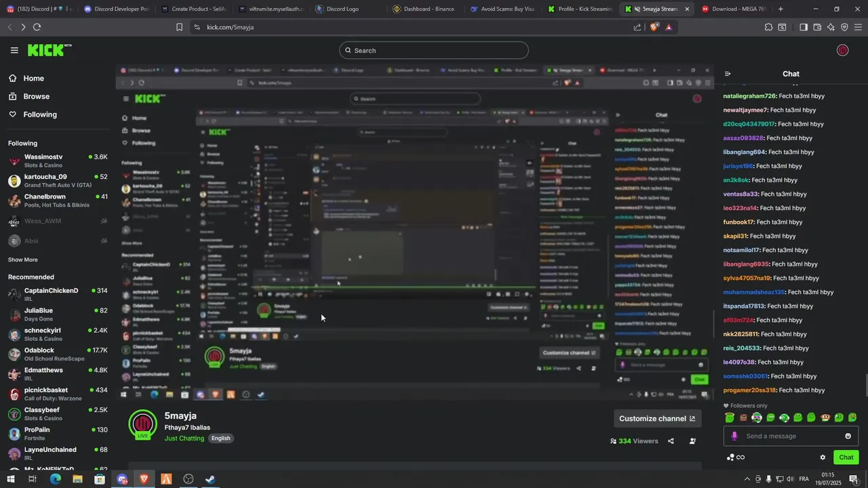Switch to Download - MEGA tab
The height and width of the screenshot is (488, 868).
[x=736, y=9]
